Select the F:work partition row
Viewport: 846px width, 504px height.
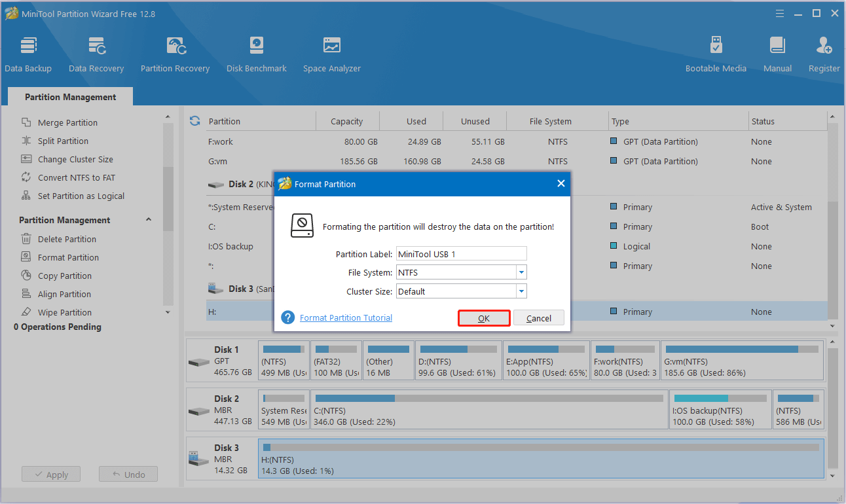tap(517, 141)
